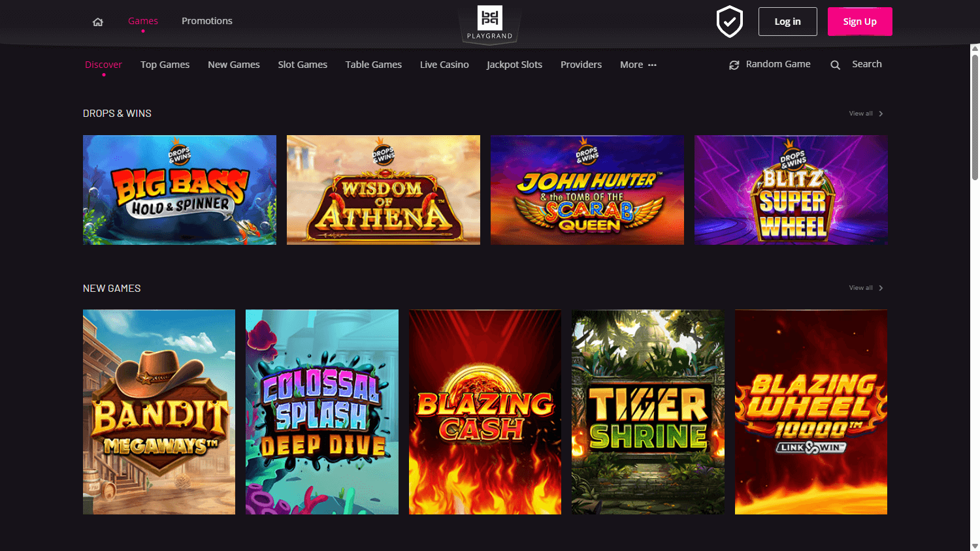Viewport: 980px width, 551px height.
Task: Select the Big Bass Hold & Spinner game
Action: point(179,189)
